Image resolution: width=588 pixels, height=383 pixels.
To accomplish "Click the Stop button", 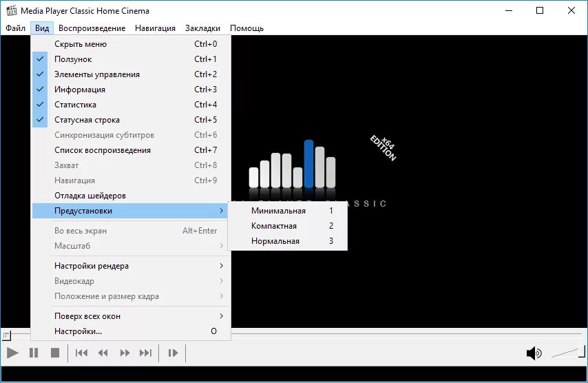I will pos(55,353).
